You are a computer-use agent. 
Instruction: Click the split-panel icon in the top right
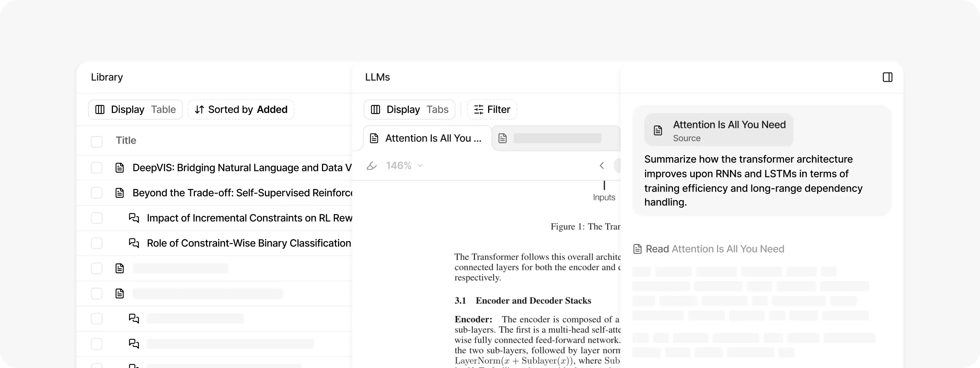(x=888, y=77)
